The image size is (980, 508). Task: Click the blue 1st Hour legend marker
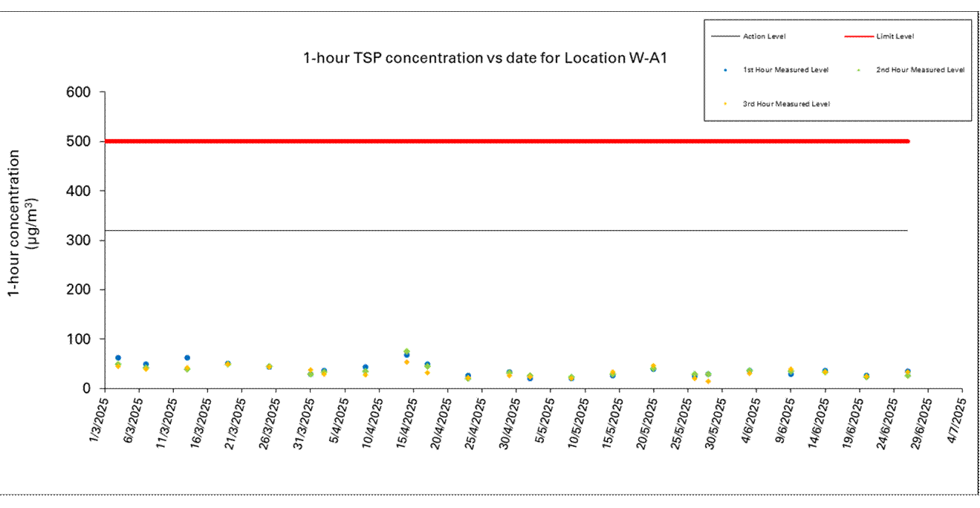726,70
